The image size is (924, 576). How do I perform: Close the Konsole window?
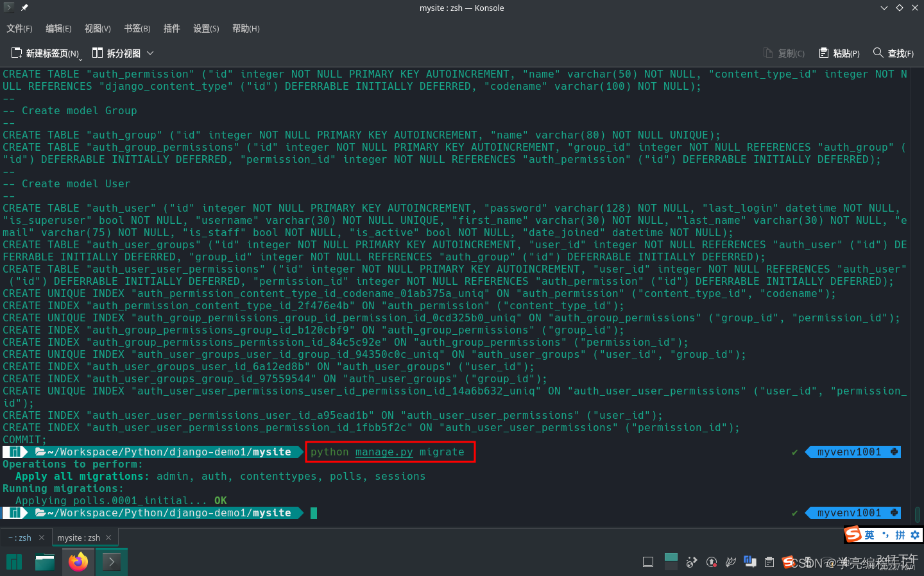click(x=914, y=8)
